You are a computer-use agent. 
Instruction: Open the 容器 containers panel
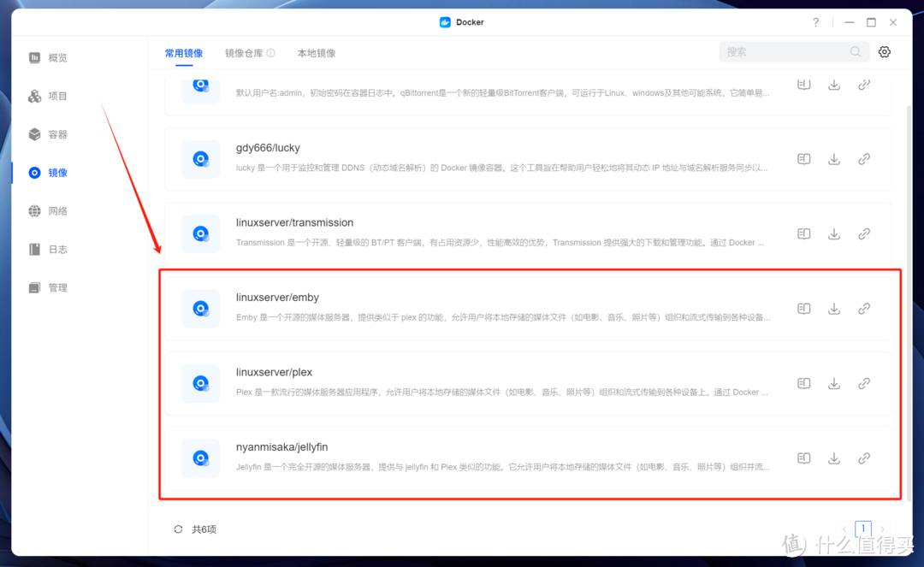(56, 134)
